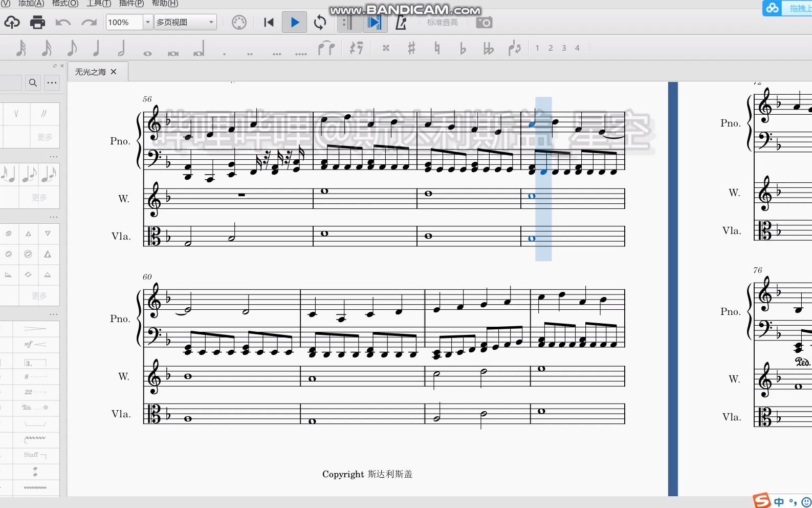Open '...' menu above lines palette

(x=54, y=314)
